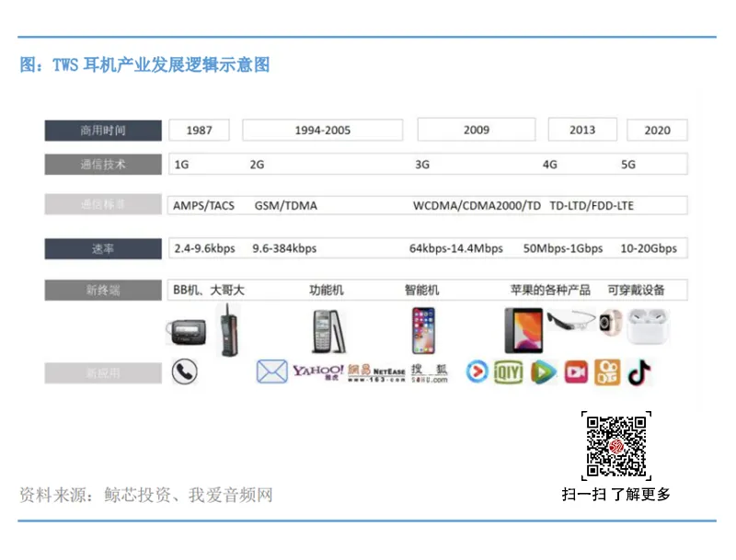The width and height of the screenshot is (736, 560).
Task: Select the 1994-2005 year box
Action: coord(323,130)
